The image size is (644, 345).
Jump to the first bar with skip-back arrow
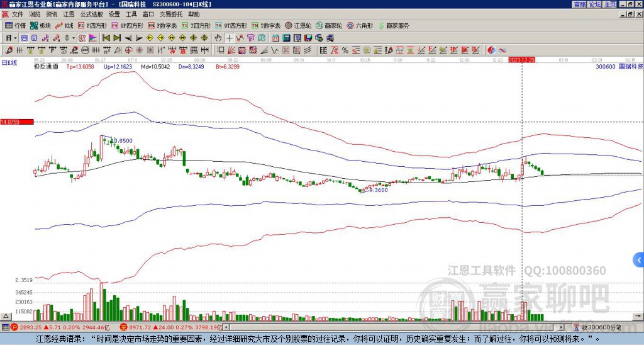tap(106, 38)
